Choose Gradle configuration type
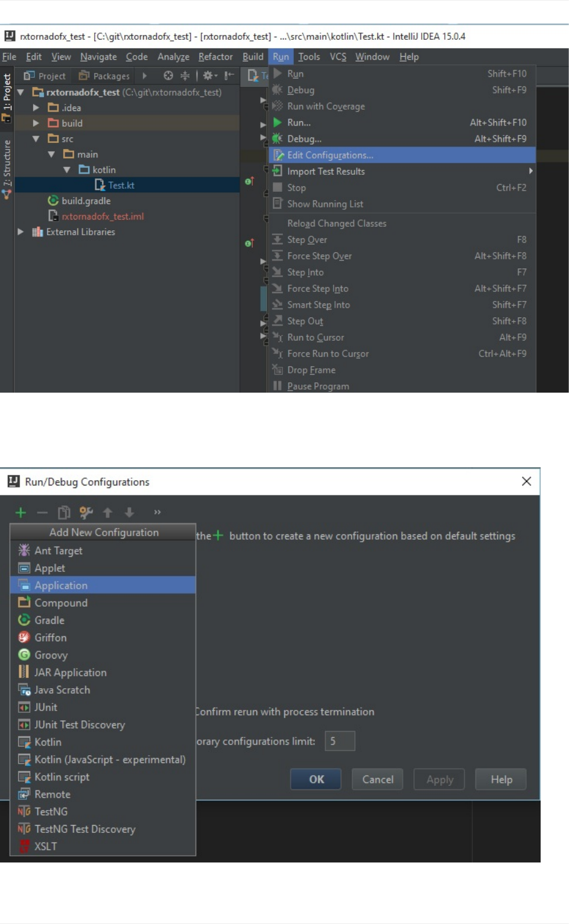This screenshot has height=924, width=569. [x=103, y=620]
